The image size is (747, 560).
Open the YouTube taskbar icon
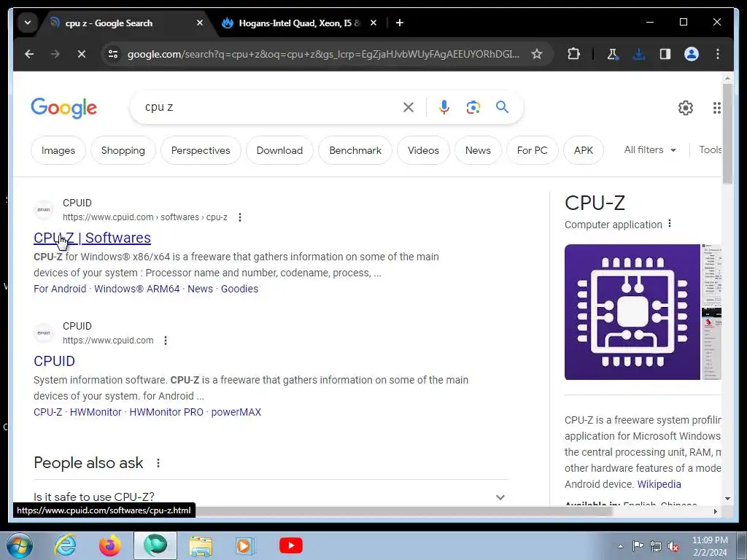[x=291, y=545]
